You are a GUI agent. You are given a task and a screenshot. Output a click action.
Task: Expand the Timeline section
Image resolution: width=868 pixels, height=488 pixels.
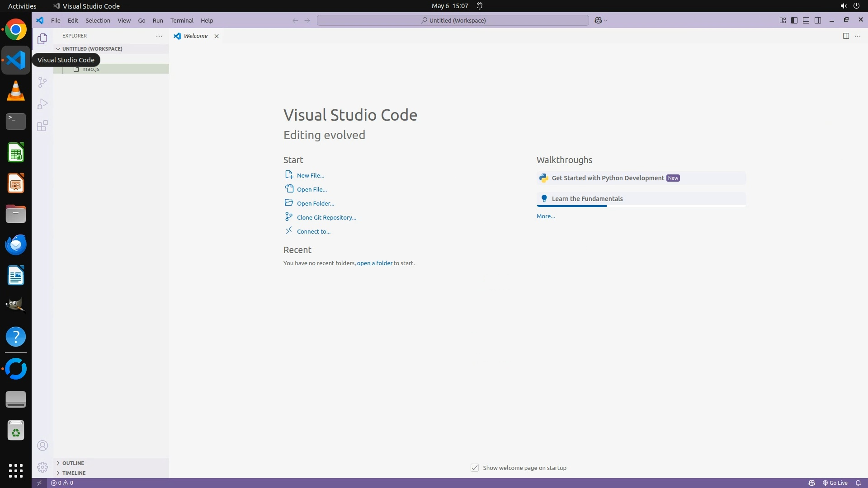click(74, 473)
